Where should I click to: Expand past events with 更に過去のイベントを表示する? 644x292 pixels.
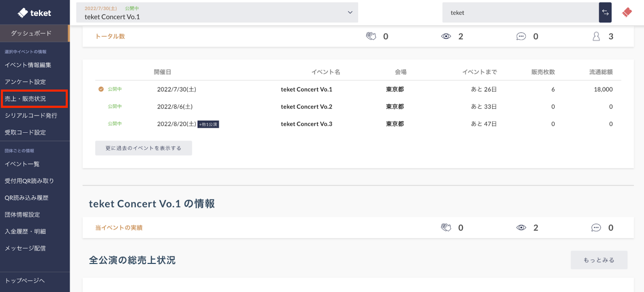[x=143, y=148]
